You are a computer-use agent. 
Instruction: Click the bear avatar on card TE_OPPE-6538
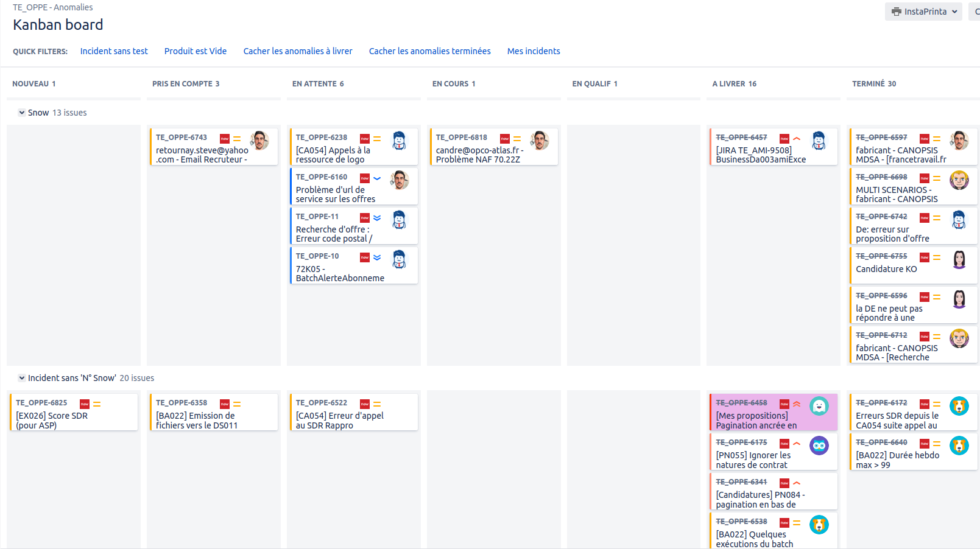[819, 524]
